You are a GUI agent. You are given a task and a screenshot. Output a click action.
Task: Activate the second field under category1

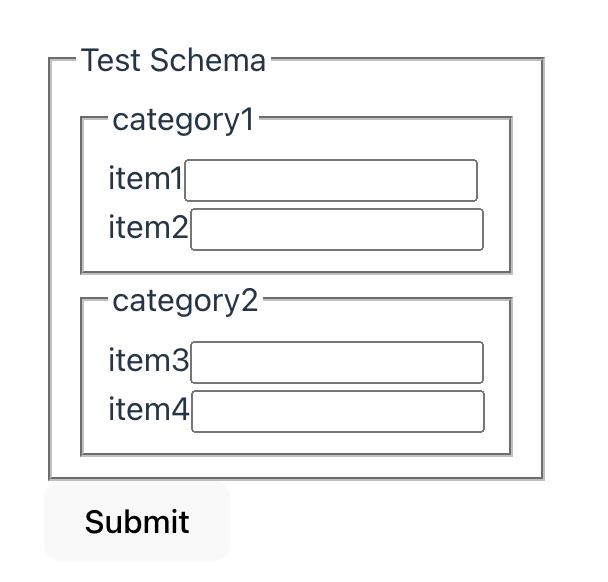[337, 229]
